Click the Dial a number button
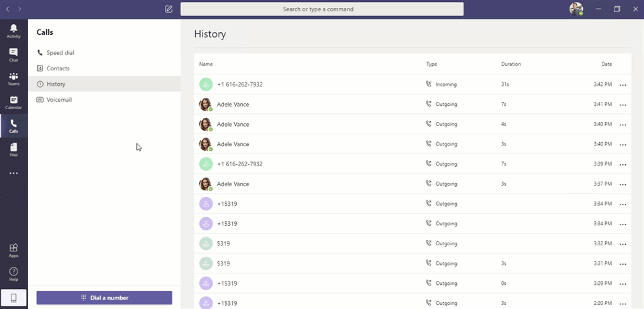 105,298
